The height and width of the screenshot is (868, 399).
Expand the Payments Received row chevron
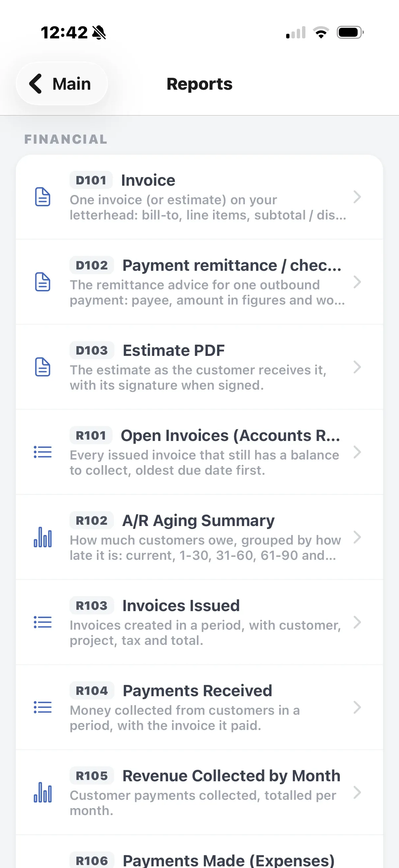click(x=357, y=707)
